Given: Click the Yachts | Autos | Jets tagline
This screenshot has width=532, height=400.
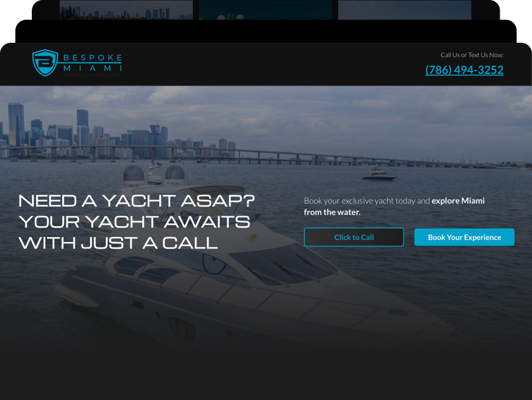Looking at the screenshot, I should tap(93, 75).
